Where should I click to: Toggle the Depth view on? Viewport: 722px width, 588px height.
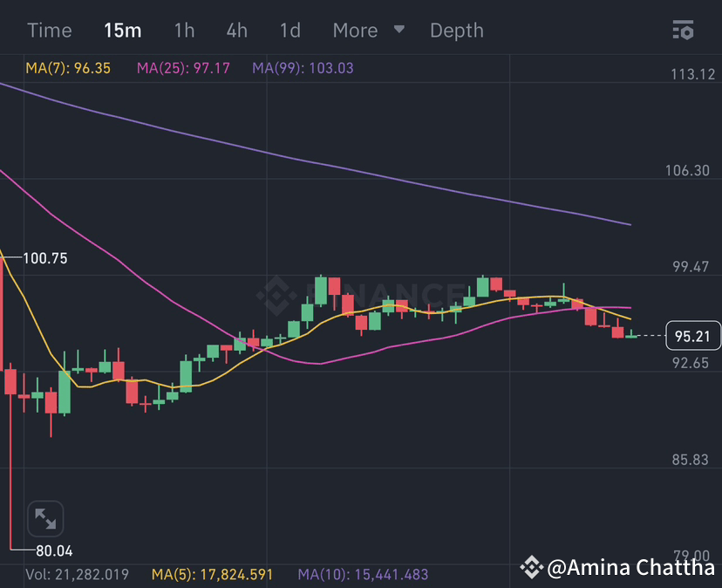456,30
